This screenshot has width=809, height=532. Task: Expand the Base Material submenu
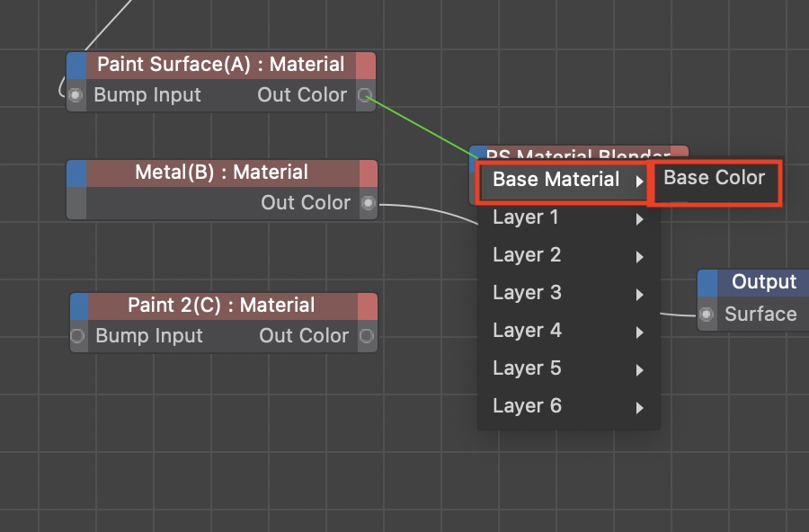click(x=556, y=180)
